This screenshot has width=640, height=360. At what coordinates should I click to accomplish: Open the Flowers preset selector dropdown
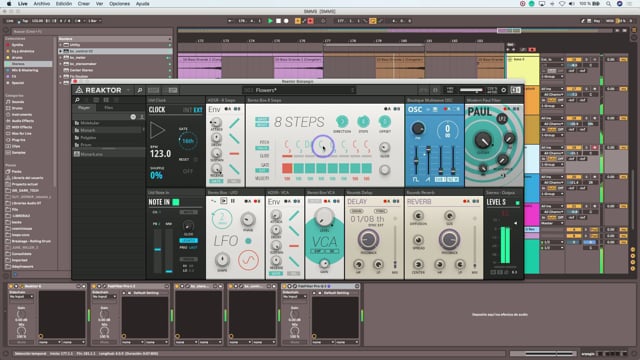tap(300, 90)
